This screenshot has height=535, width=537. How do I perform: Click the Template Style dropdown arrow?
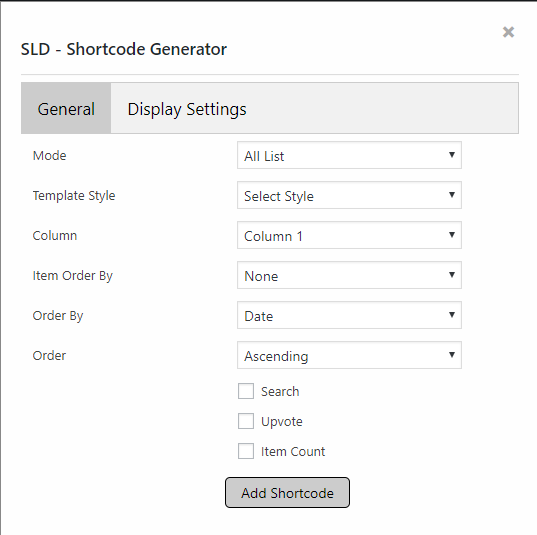(x=452, y=195)
